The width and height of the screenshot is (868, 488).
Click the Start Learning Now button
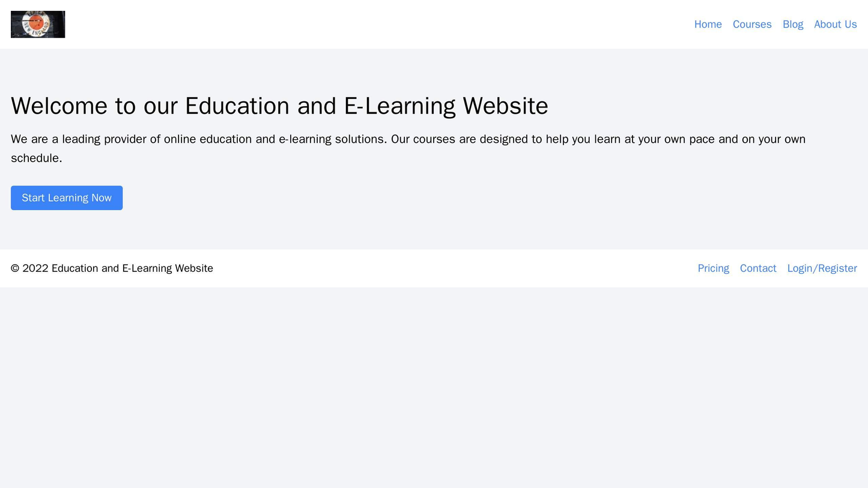pyautogui.click(x=66, y=197)
